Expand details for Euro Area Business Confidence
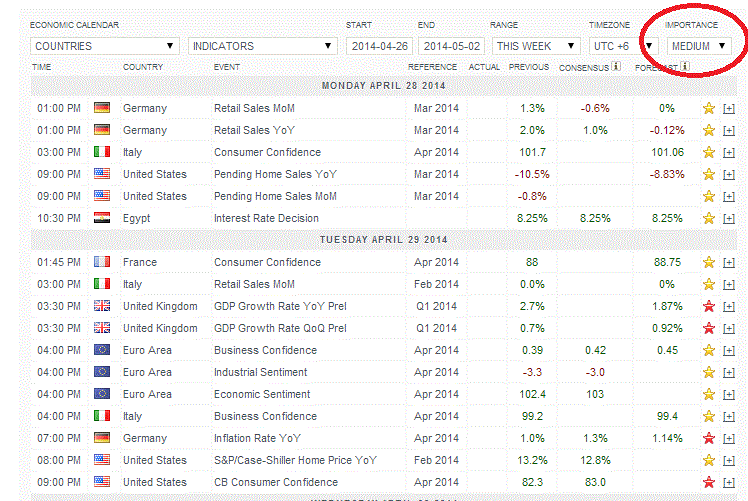This screenshot has width=748, height=501. pyautogui.click(x=729, y=350)
